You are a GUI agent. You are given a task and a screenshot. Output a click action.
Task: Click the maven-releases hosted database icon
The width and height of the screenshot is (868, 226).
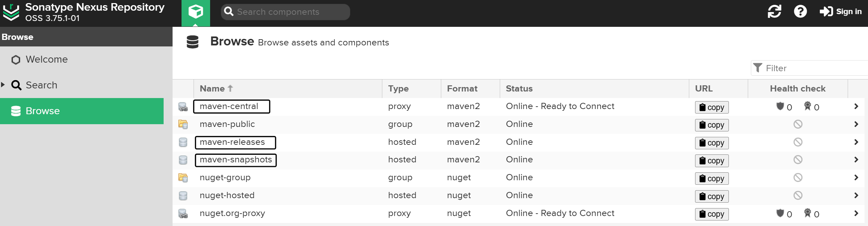tap(183, 142)
